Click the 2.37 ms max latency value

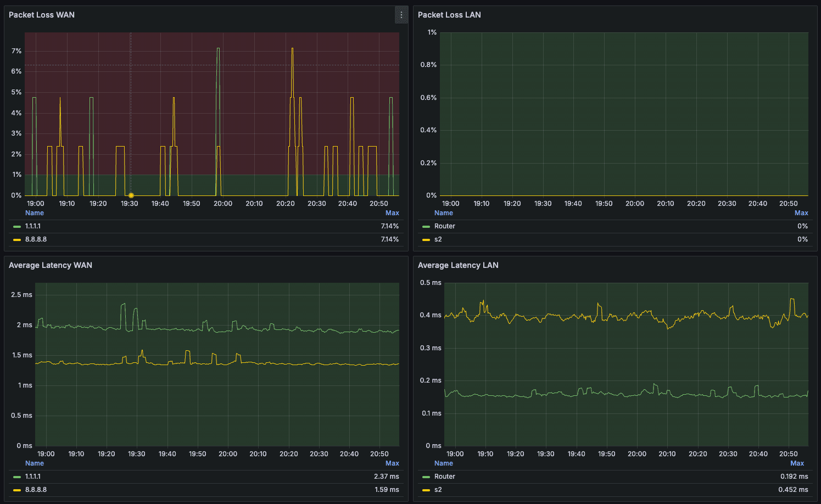[387, 477]
